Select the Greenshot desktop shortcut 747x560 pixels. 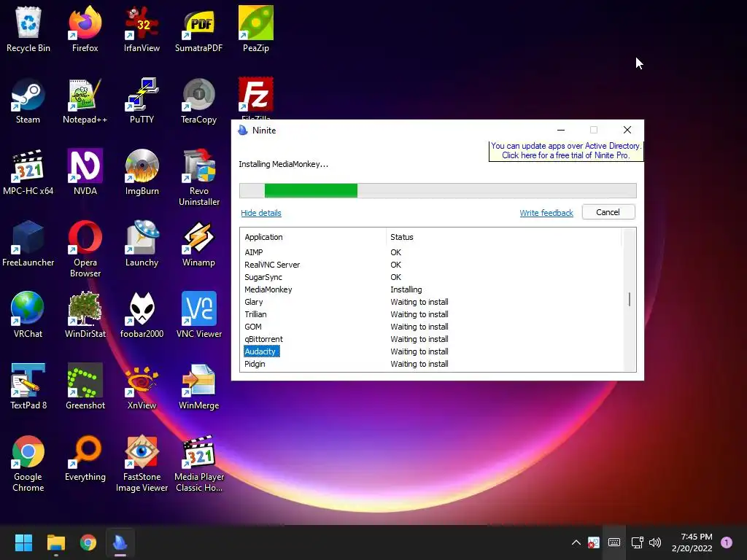[85, 386]
